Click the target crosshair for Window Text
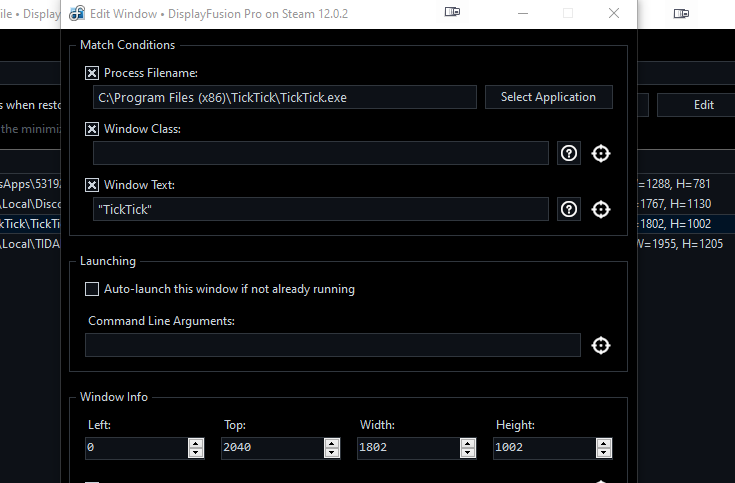 pyautogui.click(x=601, y=209)
